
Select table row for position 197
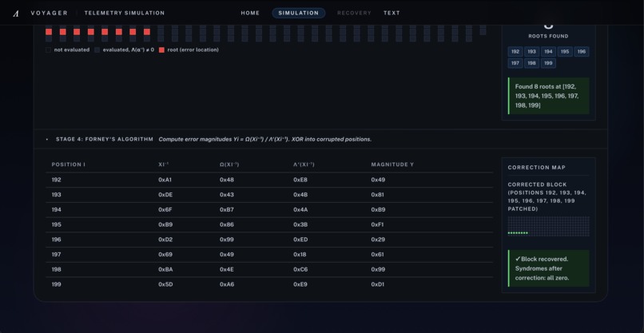[269, 255]
